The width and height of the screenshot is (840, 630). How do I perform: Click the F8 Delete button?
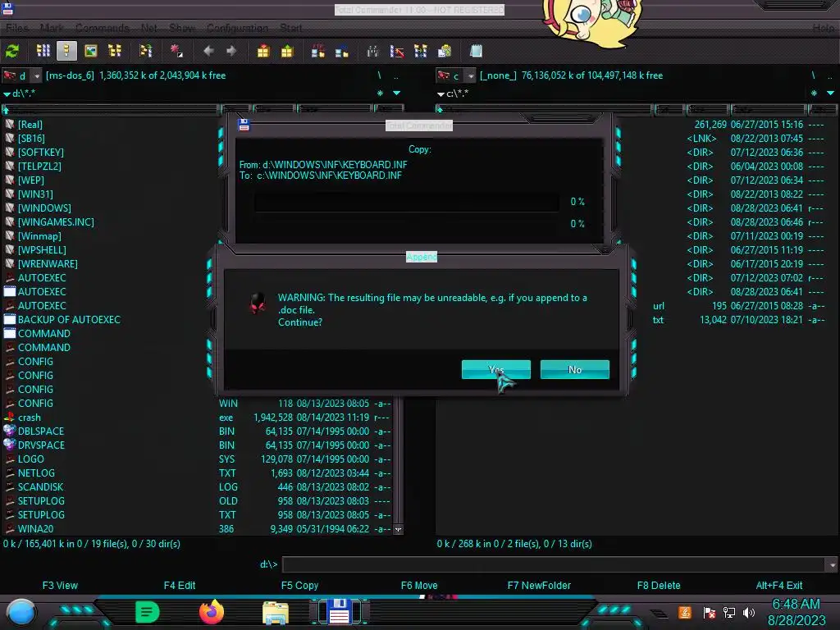click(x=659, y=586)
